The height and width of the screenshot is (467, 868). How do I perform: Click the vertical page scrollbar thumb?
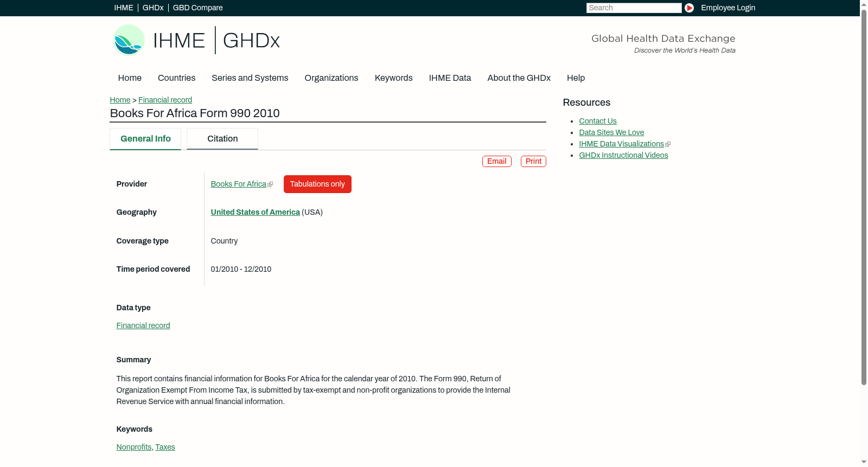tap(864, 196)
